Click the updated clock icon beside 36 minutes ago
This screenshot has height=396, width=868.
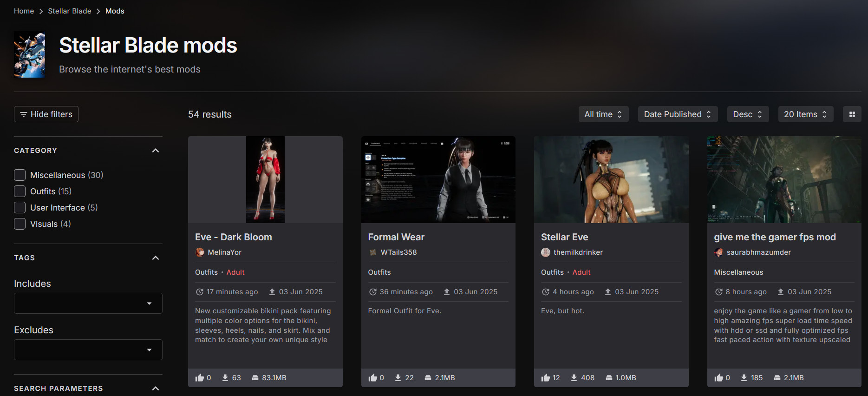373,292
